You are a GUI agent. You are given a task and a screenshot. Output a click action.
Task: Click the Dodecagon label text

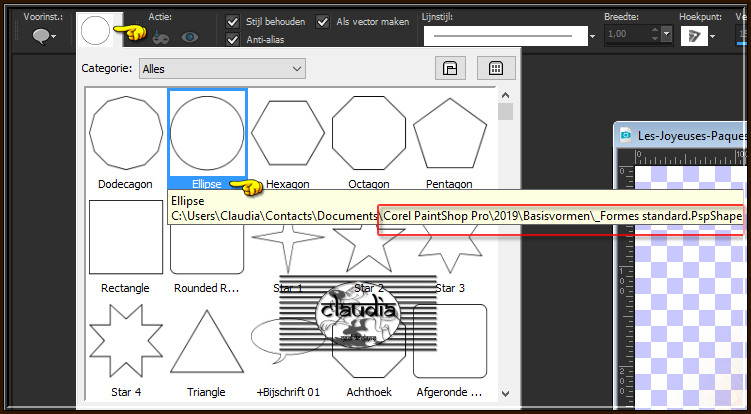click(x=125, y=184)
